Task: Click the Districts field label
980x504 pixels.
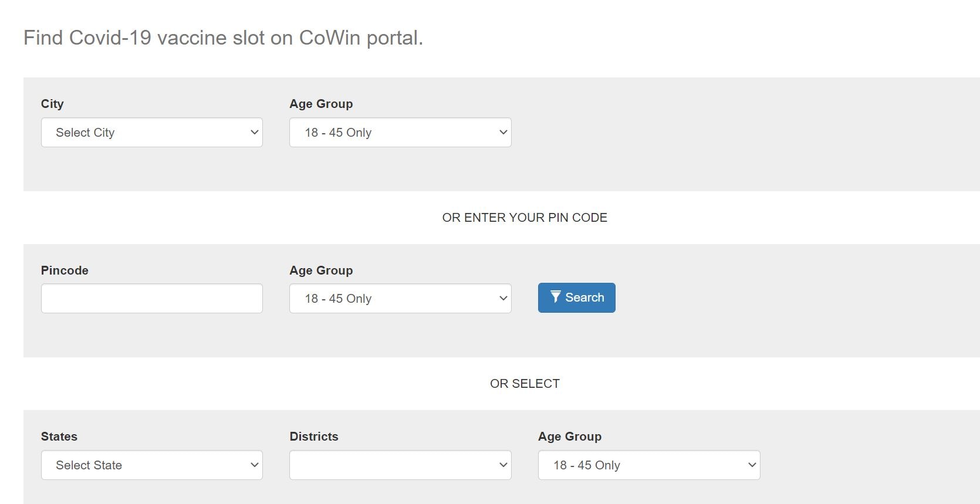Action: coord(314,437)
